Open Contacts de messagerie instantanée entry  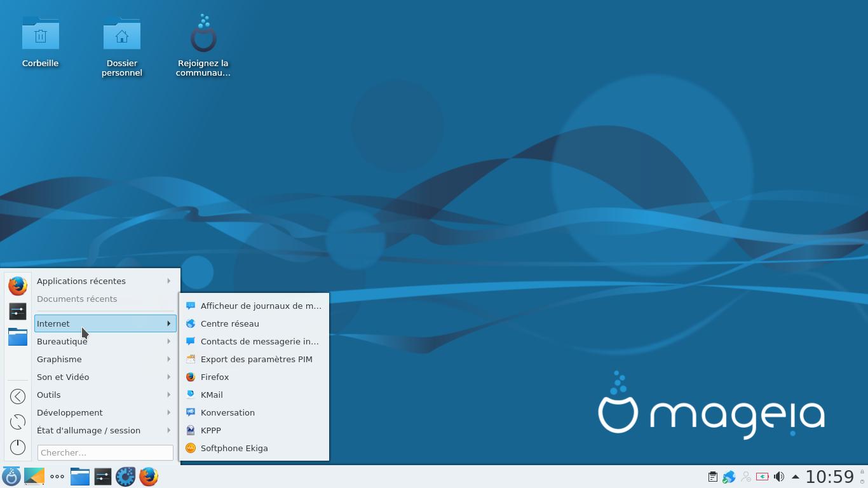[x=254, y=341]
